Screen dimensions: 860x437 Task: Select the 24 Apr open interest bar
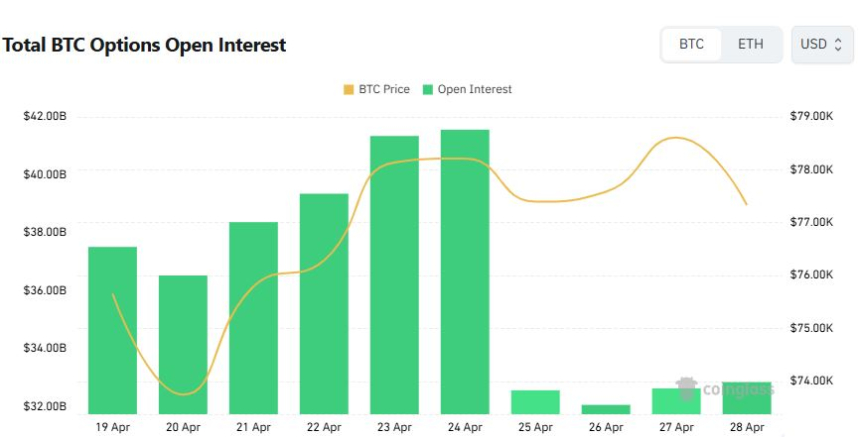465,271
